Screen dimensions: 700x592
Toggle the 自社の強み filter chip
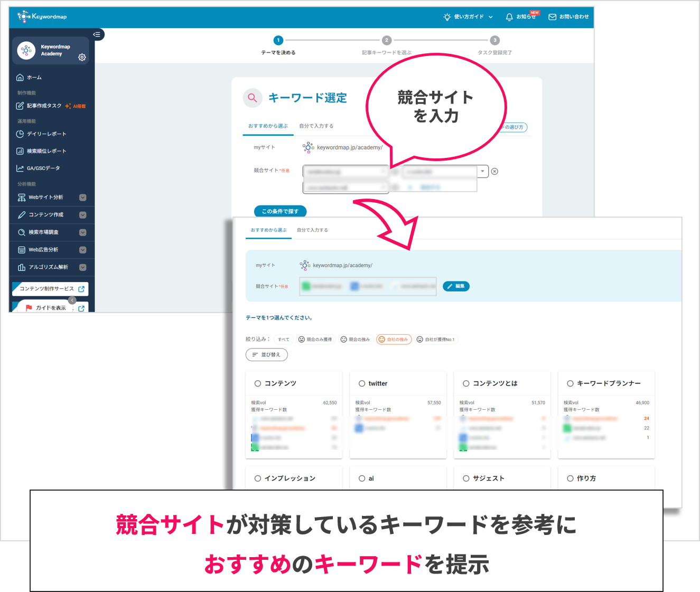[394, 340]
